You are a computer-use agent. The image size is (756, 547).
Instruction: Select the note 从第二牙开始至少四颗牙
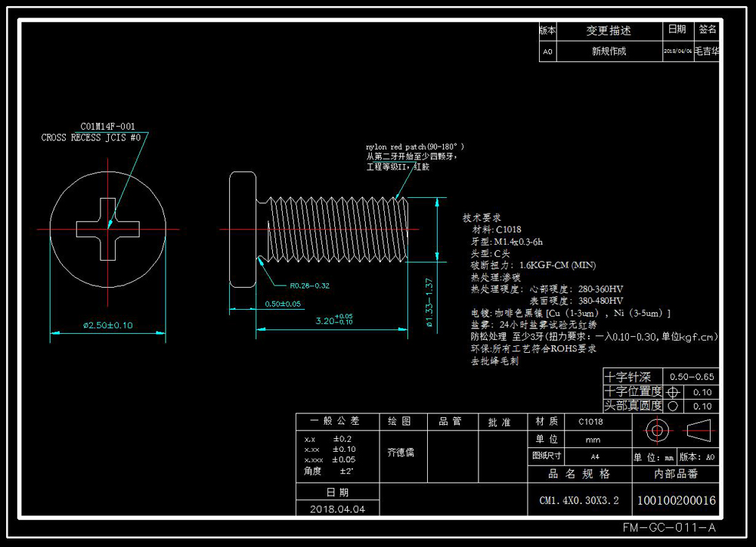click(x=411, y=156)
